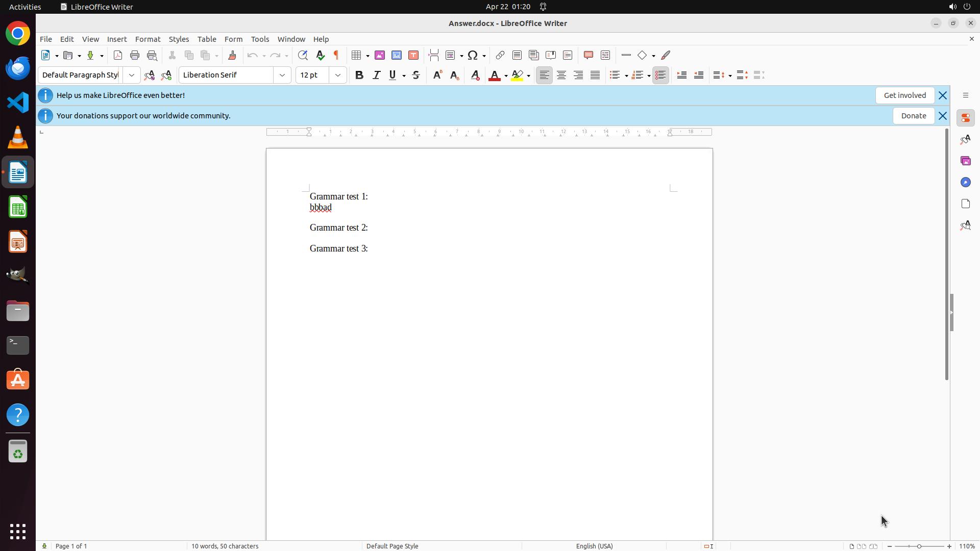The image size is (980, 551).
Task: Apply the red font color swatch
Action: (494, 75)
